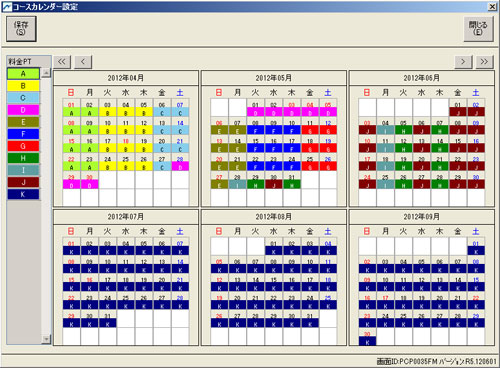The height and width of the screenshot is (368, 500).
Task: Select the navy K fee pattern
Action: click(x=23, y=194)
